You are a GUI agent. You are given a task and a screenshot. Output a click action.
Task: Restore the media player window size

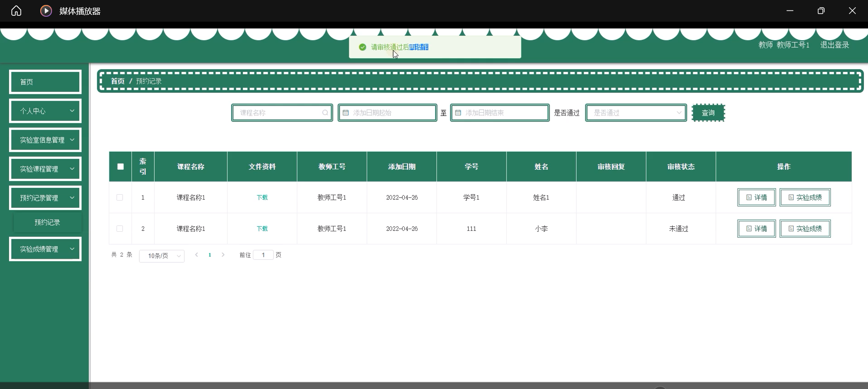[x=821, y=11]
